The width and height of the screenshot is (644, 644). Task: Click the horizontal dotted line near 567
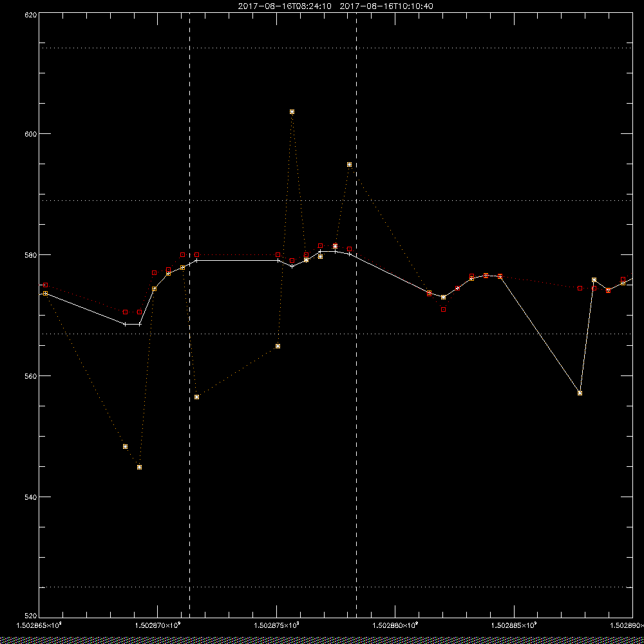click(336, 334)
